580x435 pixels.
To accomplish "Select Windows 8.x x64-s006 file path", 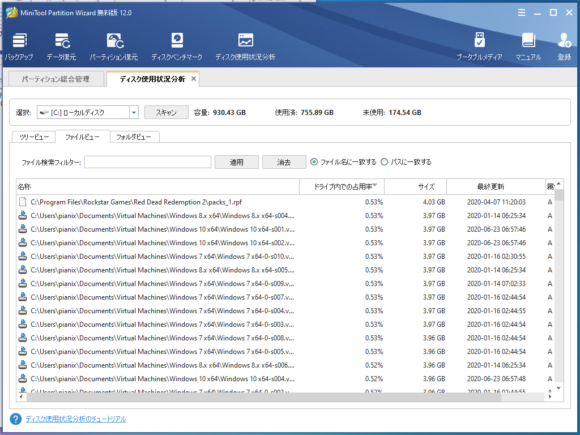I will (162, 365).
